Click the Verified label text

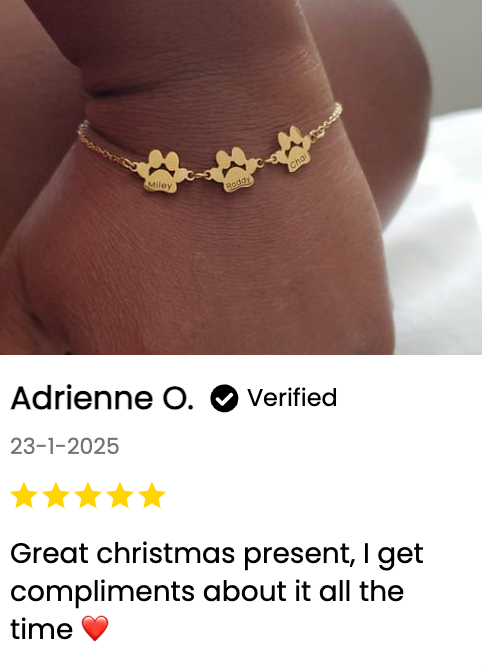pos(292,398)
